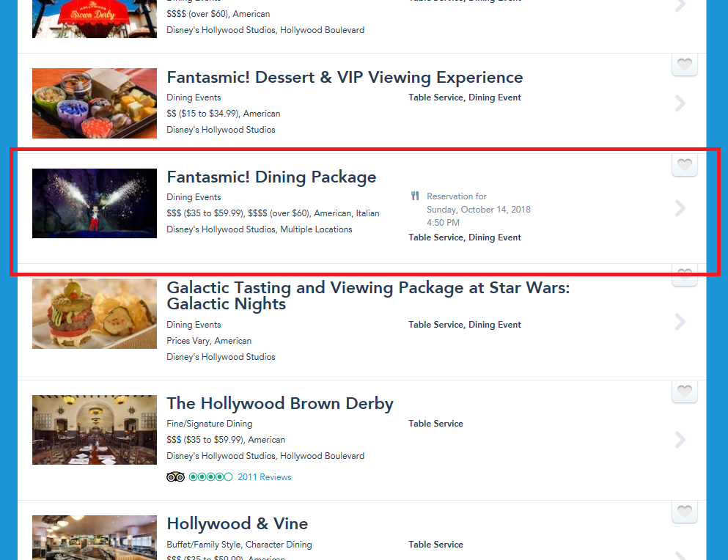728x560 pixels.
Task: Open The Hollywood Brown Derby title link
Action: [x=280, y=404]
